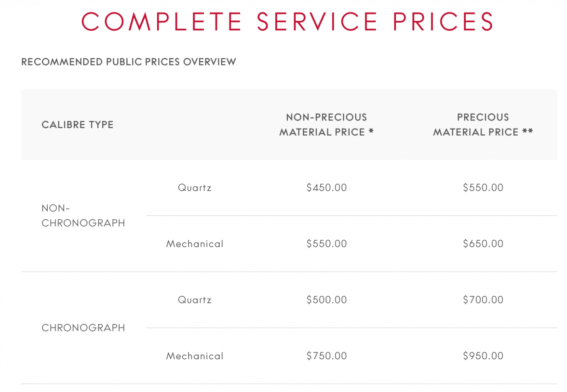Select the Calibre Type column header
The height and width of the screenshot is (392, 567).
click(78, 125)
